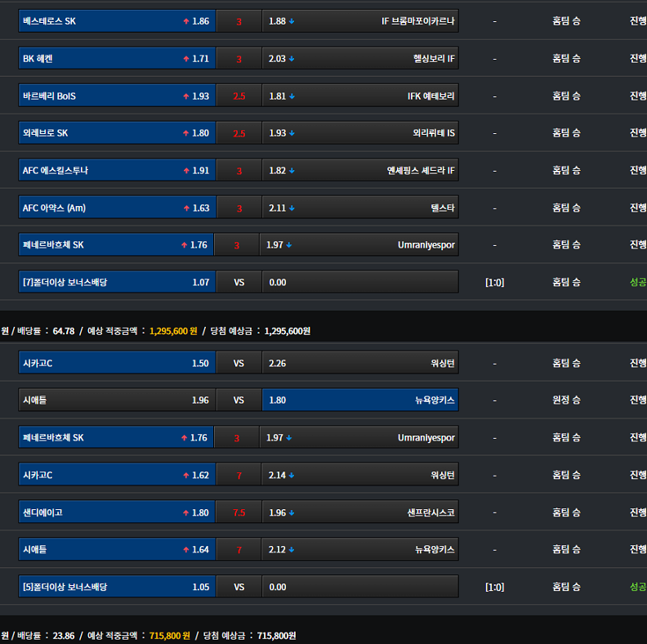The width and height of the screenshot is (647, 644).
Task: Click [5]폴더이상 보너스배당 1.05 cell
Action: (117, 587)
